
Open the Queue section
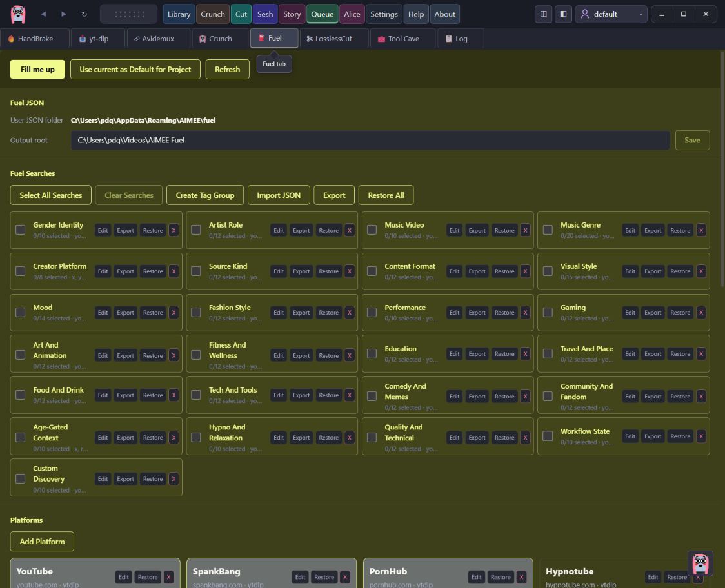pyautogui.click(x=322, y=14)
